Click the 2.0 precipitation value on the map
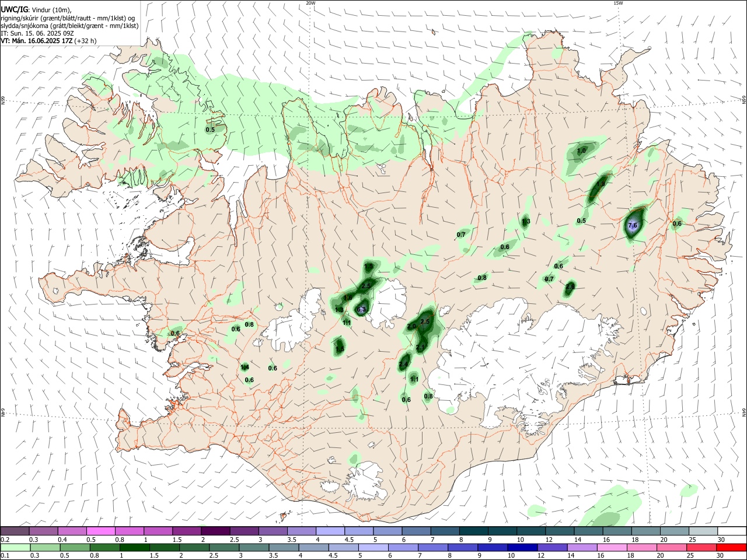This screenshot has width=747, height=560. click(x=411, y=326)
